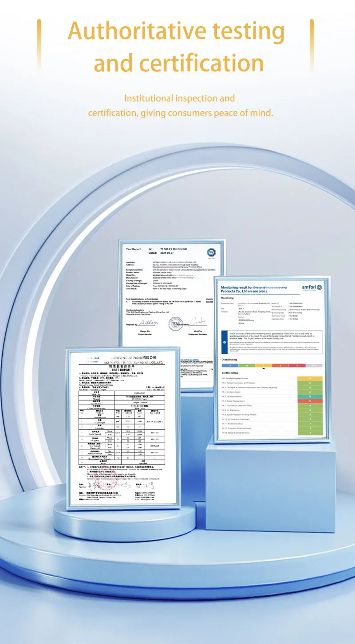Click the amfori logo on the monitoring document

click(x=312, y=287)
